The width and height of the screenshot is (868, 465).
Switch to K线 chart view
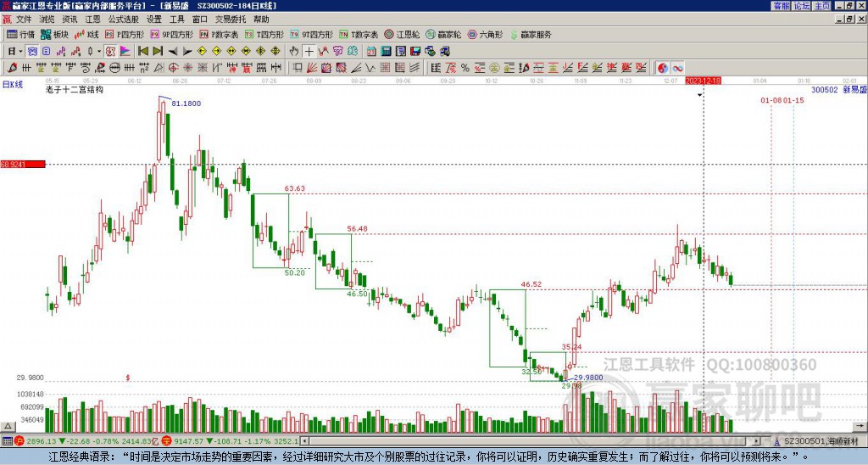(x=86, y=34)
